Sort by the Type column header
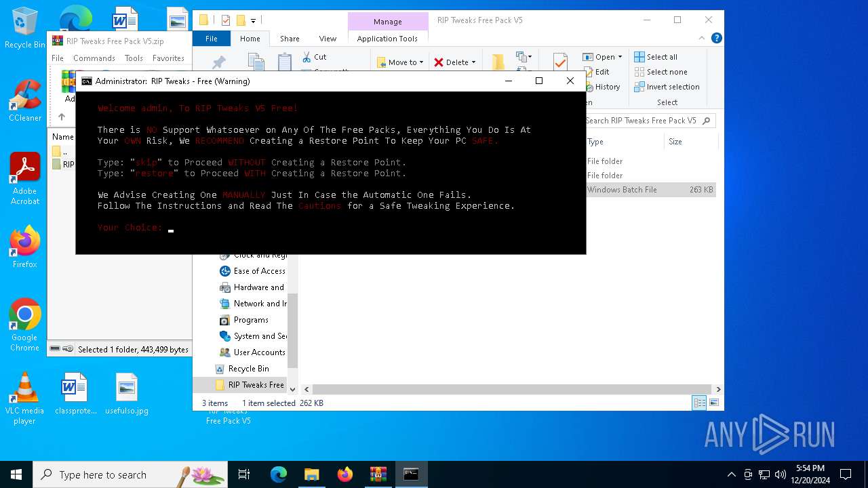Image resolution: width=868 pixels, height=488 pixels. click(624, 142)
